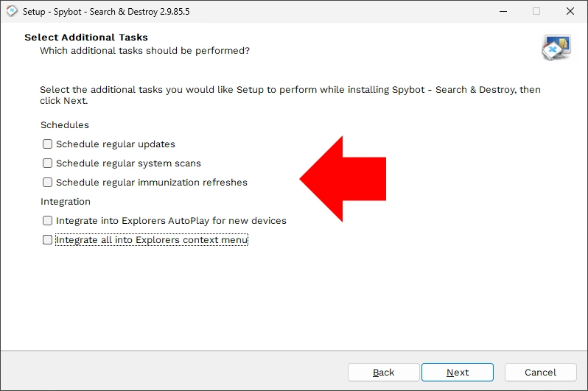This screenshot has height=391, width=588.
Task: Click the Integration group label
Action: click(x=66, y=202)
